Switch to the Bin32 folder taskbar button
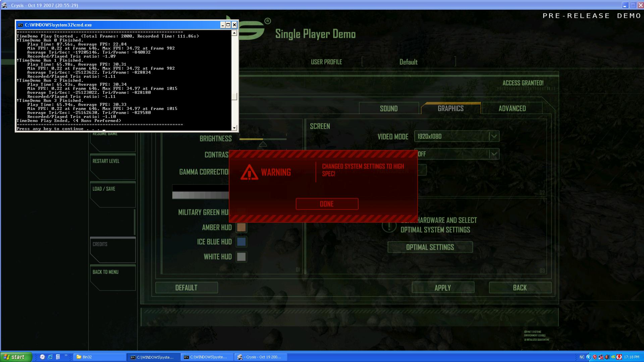Screen dimensions: 644x362 point(100,357)
